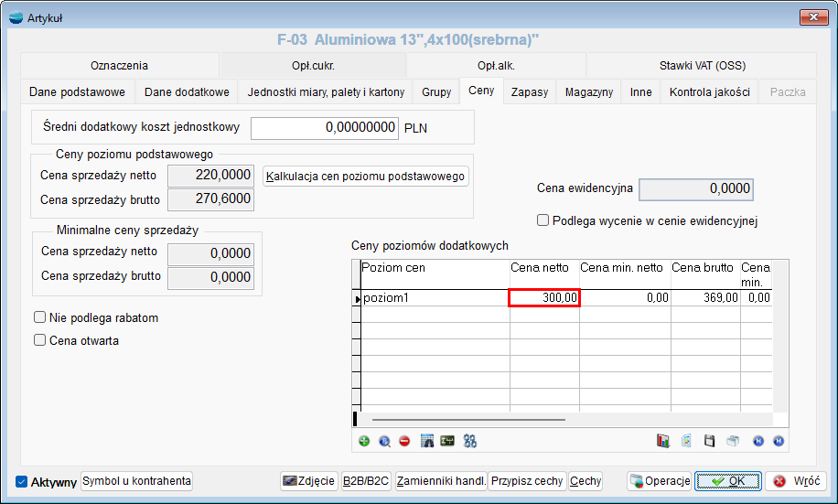This screenshot has width=838, height=504.
Task: Enable the Nie podlega rabatom checkbox
Action: click(x=39, y=317)
